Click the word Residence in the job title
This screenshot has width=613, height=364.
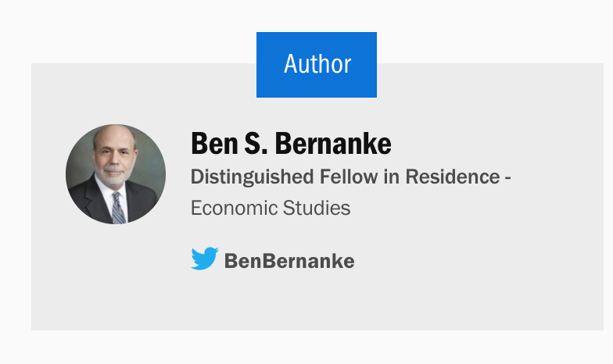pos(453,177)
